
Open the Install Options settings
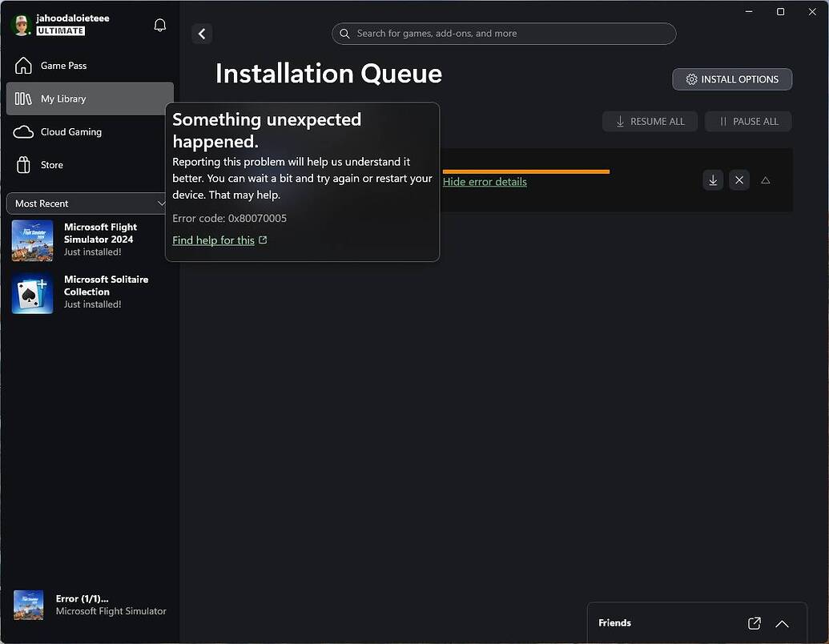click(731, 79)
